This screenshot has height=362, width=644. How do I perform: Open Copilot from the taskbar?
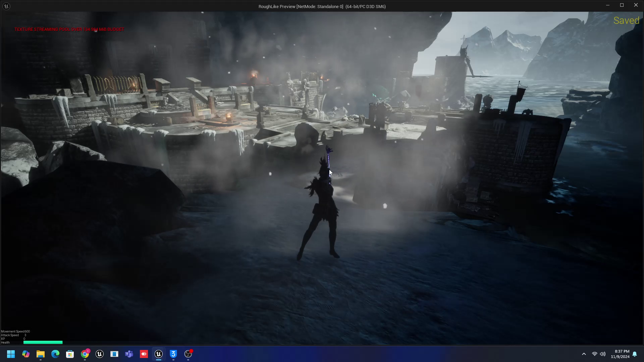click(x=25, y=354)
